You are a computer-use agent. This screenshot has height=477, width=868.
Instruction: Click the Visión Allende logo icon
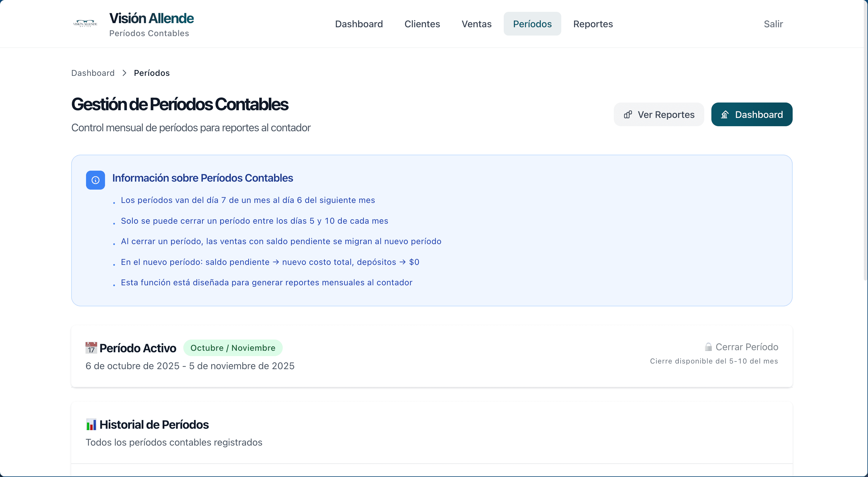(x=85, y=23)
